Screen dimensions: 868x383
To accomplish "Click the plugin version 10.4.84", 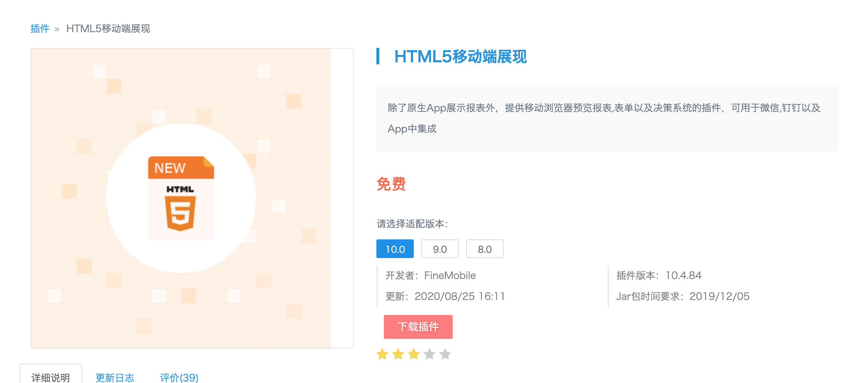I will [684, 276].
